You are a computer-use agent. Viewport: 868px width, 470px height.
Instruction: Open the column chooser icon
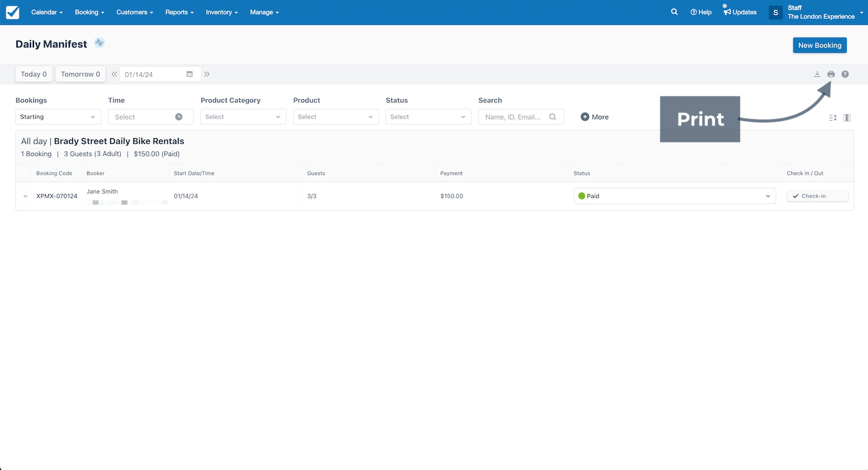point(847,118)
